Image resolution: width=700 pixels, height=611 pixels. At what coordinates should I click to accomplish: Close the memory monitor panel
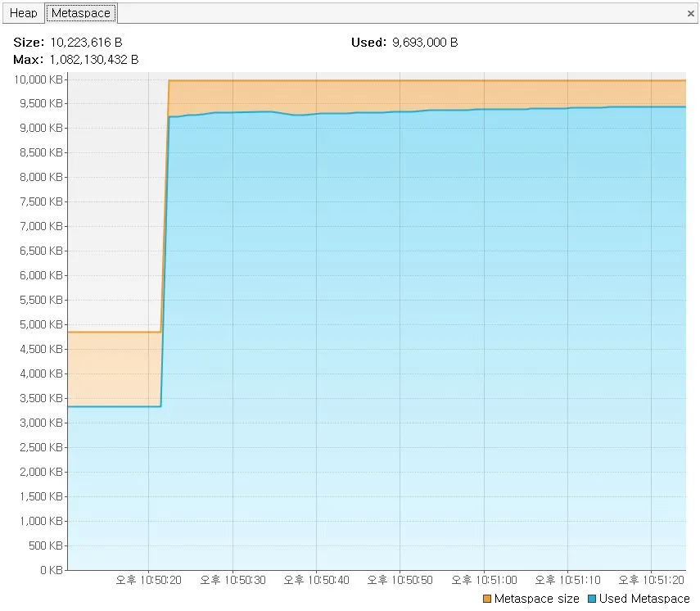pyautogui.click(x=690, y=13)
